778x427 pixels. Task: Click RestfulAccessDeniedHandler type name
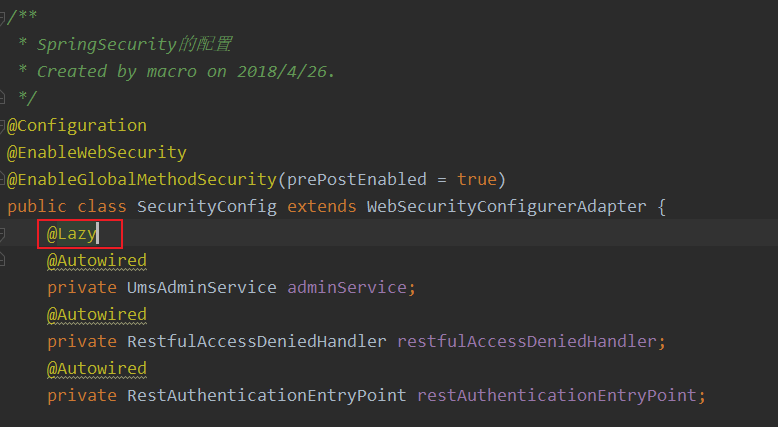[257, 342]
